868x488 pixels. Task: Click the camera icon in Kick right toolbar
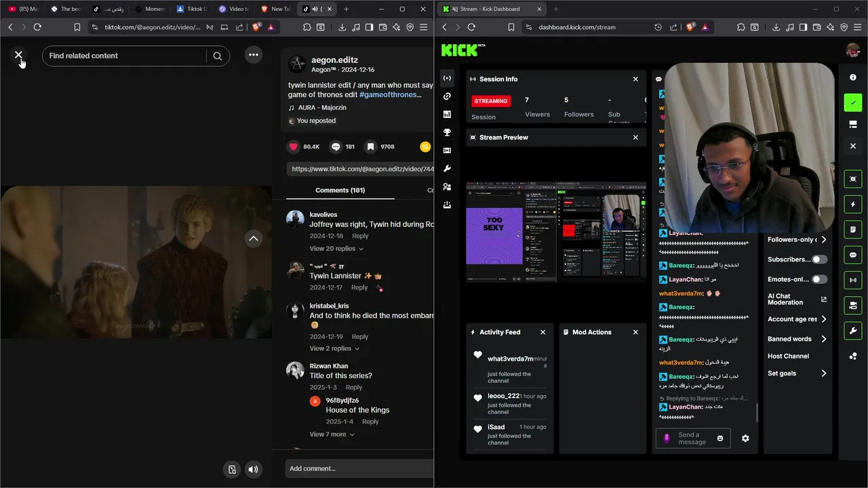853,306
